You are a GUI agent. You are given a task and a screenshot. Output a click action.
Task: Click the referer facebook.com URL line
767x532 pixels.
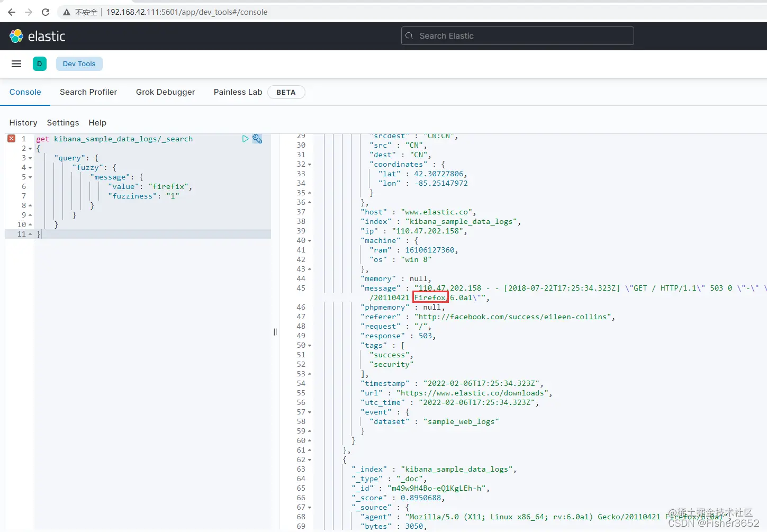point(488,317)
